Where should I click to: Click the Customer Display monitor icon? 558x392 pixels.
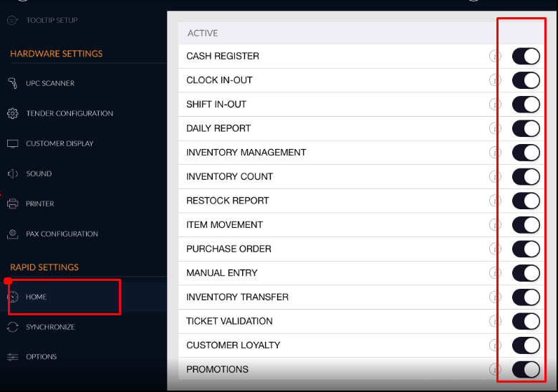click(x=12, y=143)
